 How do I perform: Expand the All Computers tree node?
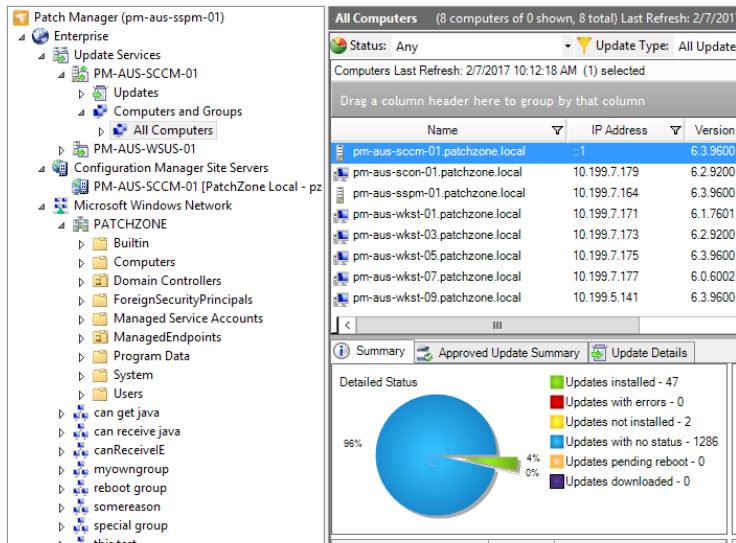click(101, 131)
